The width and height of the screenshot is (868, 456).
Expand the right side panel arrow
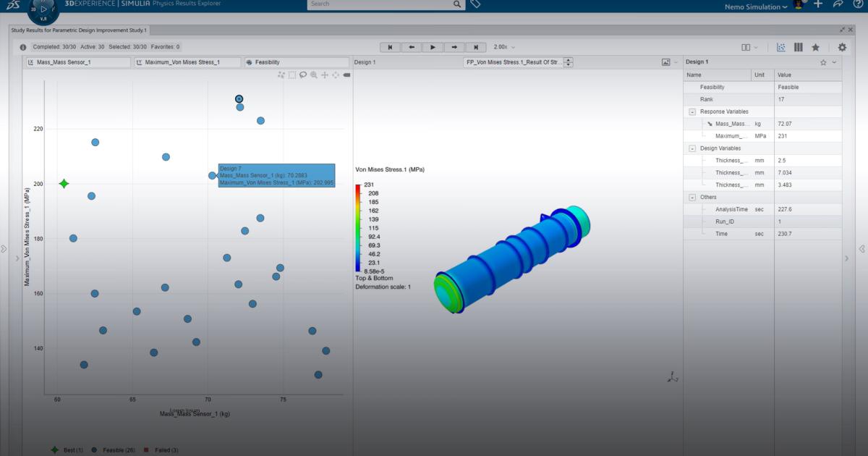point(862,249)
